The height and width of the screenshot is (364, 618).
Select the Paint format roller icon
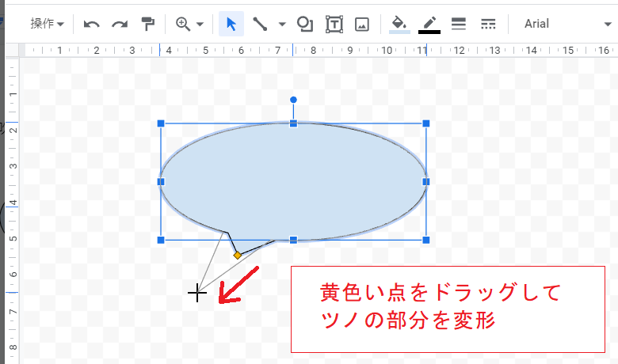point(148,24)
